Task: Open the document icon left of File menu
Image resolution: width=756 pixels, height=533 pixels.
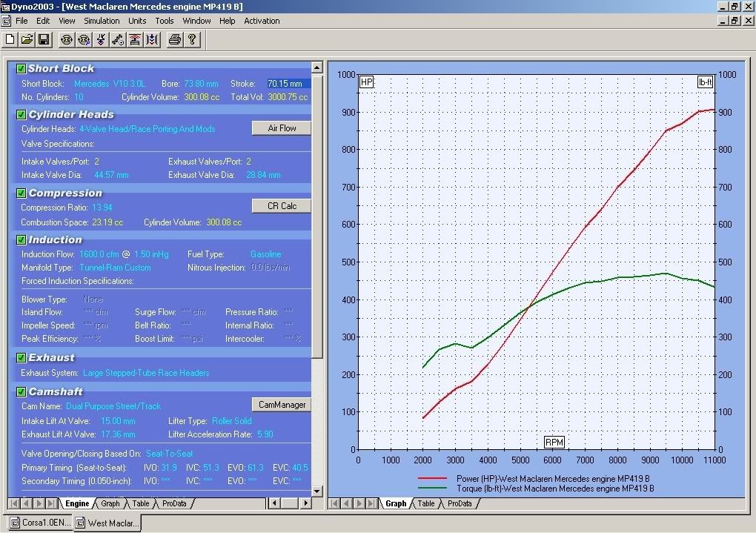Action: coord(6,21)
